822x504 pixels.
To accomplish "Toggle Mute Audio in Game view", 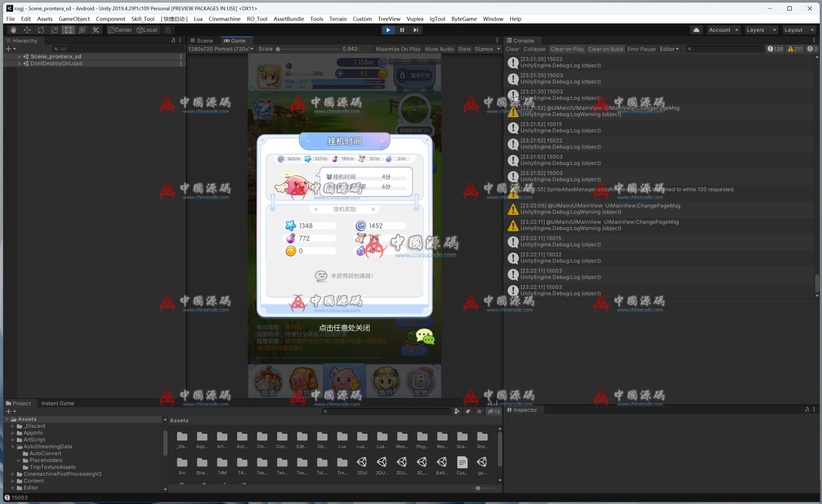I will [439, 49].
